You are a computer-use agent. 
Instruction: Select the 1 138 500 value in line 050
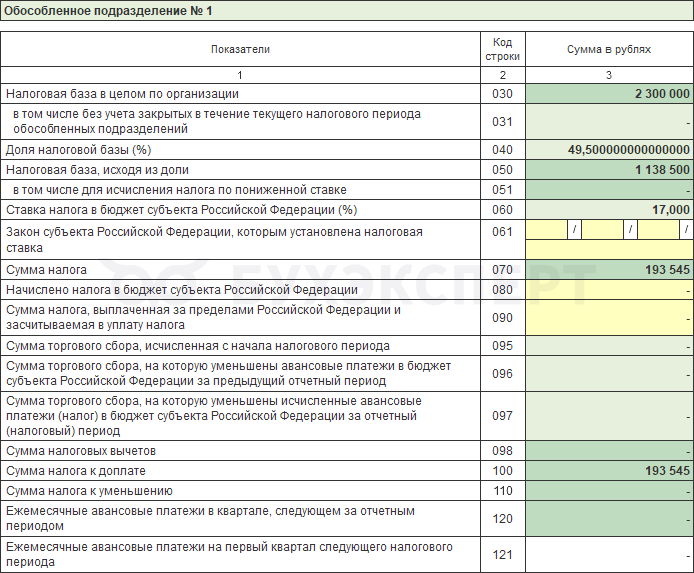(609, 170)
